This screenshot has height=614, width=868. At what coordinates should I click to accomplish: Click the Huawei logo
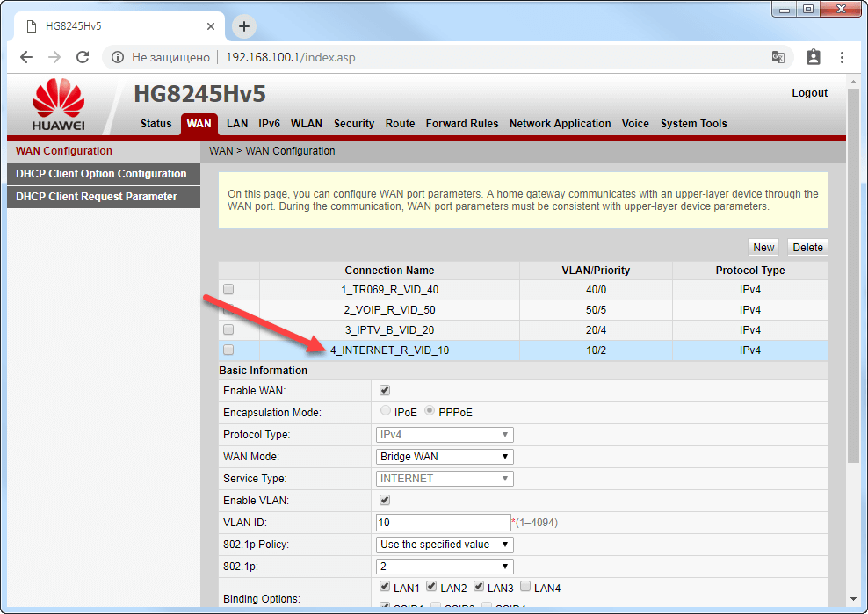tap(58, 104)
